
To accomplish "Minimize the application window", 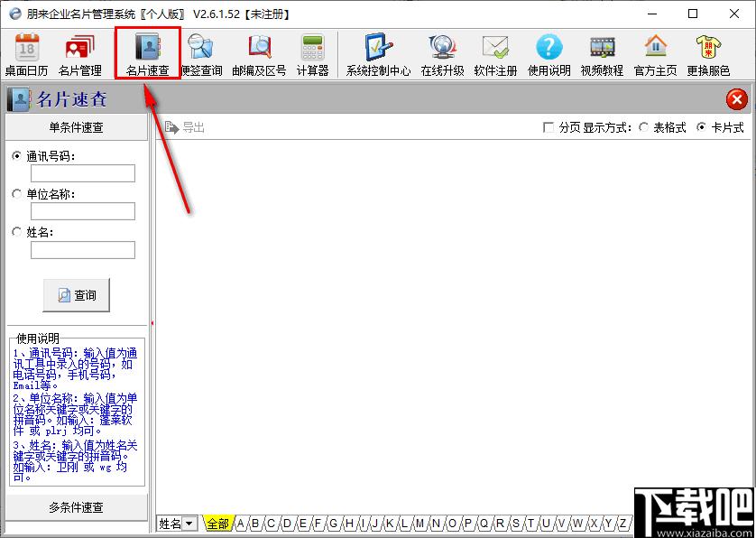I will [652, 14].
